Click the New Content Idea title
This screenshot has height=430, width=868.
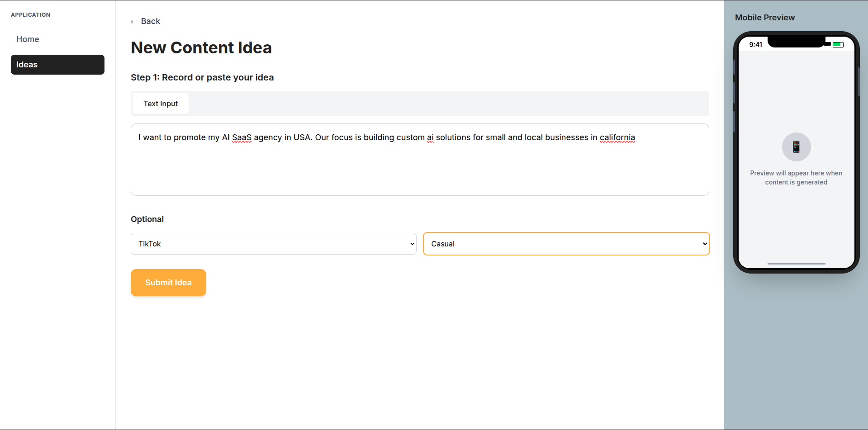201,48
